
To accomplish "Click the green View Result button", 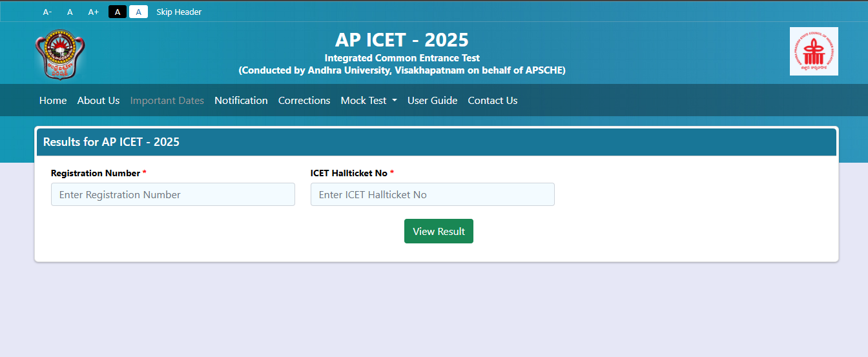I will (x=439, y=231).
